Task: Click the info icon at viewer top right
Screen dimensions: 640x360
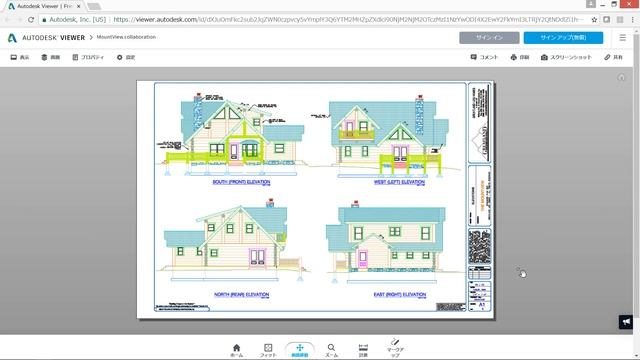Action: pos(621,77)
